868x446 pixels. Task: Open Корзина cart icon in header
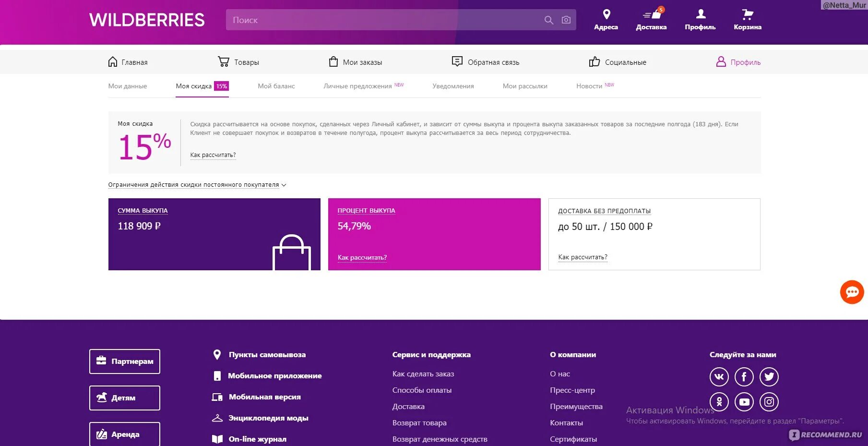(x=747, y=14)
